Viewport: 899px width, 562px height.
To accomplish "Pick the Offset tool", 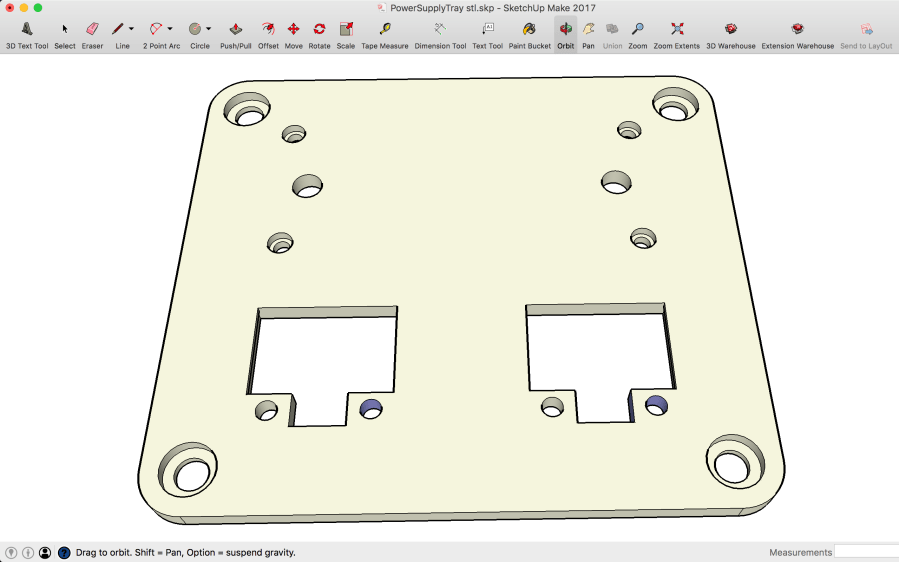I will point(268,30).
